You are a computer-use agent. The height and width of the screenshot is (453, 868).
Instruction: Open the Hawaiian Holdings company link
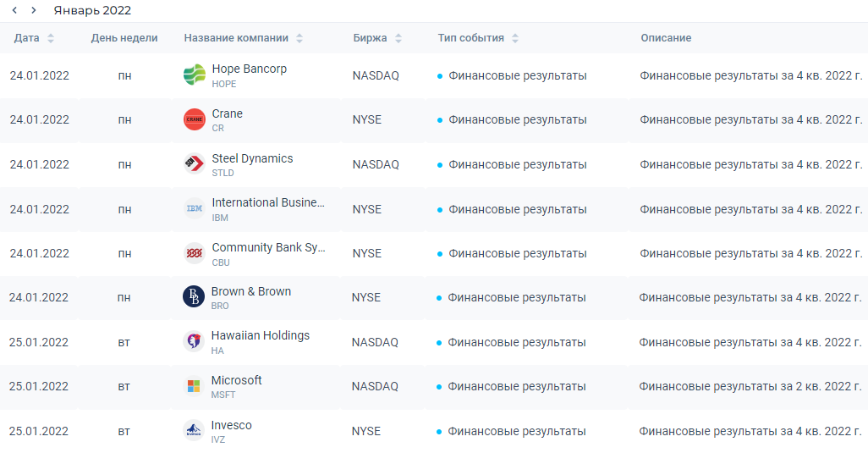pyautogui.click(x=260, y=335)
